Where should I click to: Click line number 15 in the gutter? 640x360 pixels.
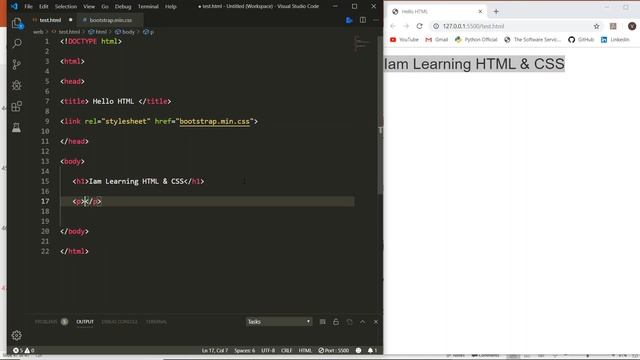45,181
